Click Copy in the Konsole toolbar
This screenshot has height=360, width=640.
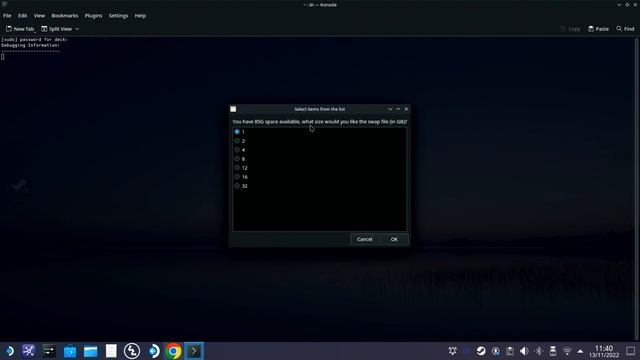571,29
